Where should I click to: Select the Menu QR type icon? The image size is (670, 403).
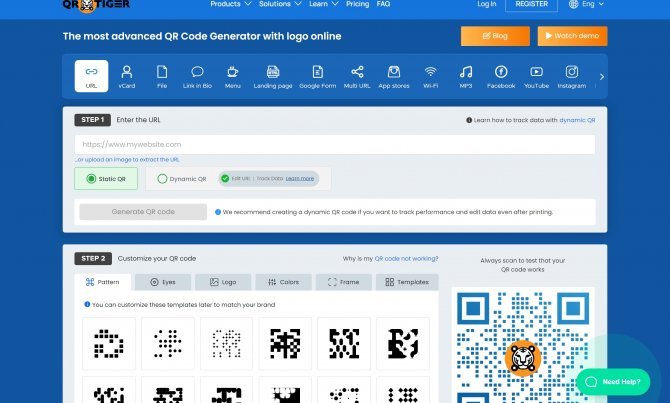[x=232, y=71]
